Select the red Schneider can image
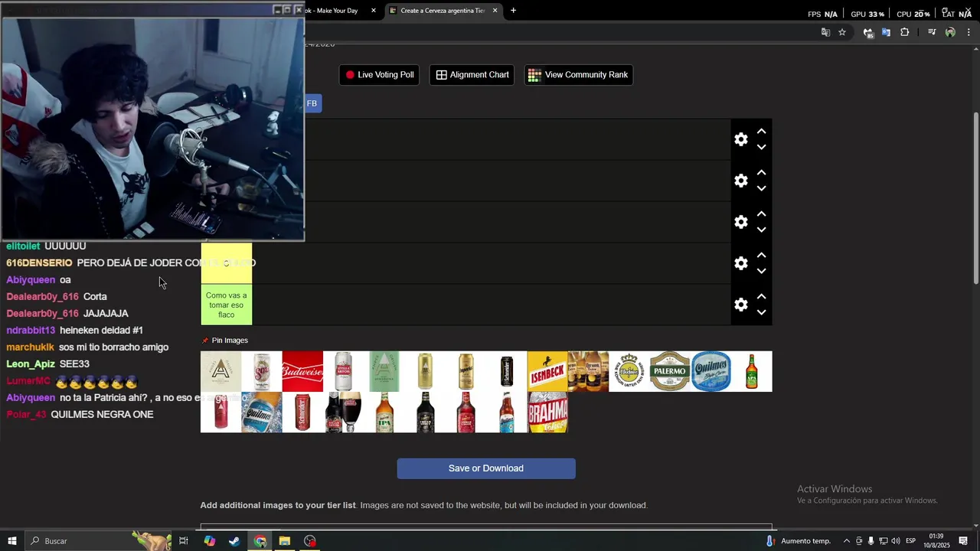The height and width of the screenshot is (551, 980). (x=302, y=412)
